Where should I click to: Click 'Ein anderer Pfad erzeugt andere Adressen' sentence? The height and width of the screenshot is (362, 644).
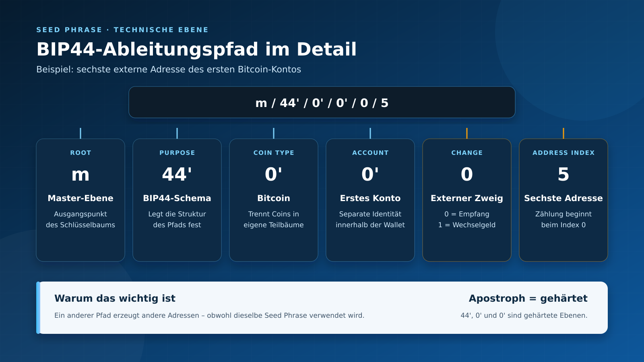(209, 315)
